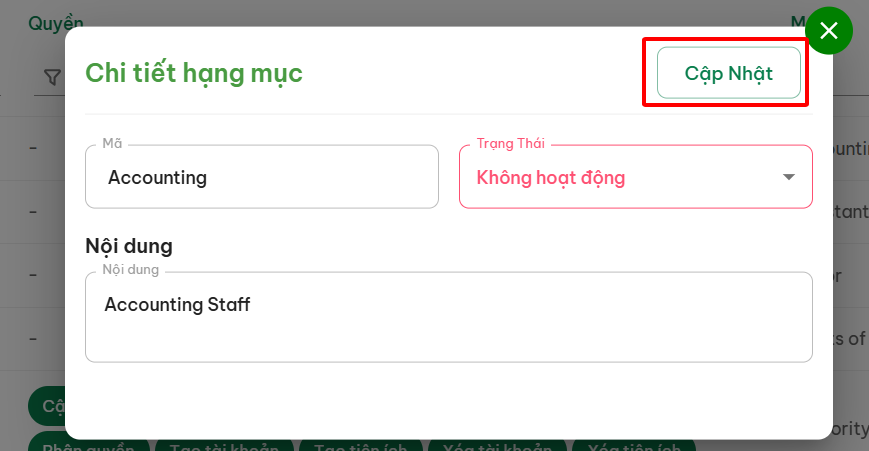This screenshot has height=451, width=869.
Task: Click the small Nội dung textarea label
Action: coord(130,270)
